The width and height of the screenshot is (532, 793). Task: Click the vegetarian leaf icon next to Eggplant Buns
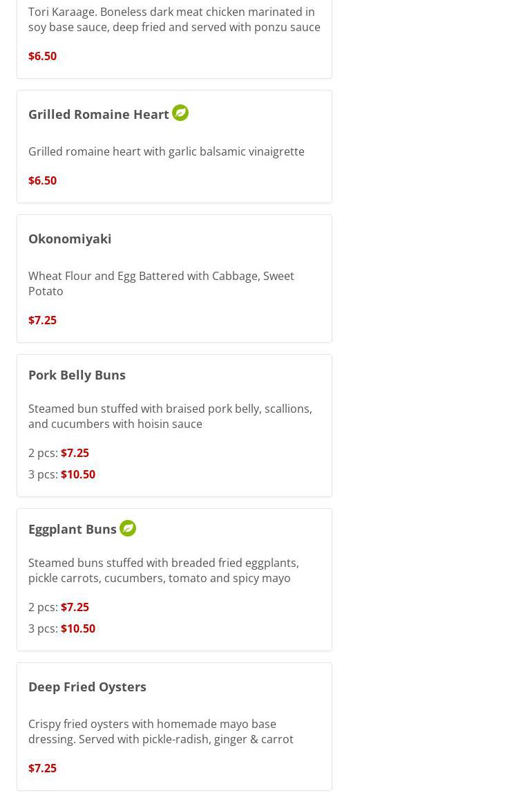(x=128, y=528)
